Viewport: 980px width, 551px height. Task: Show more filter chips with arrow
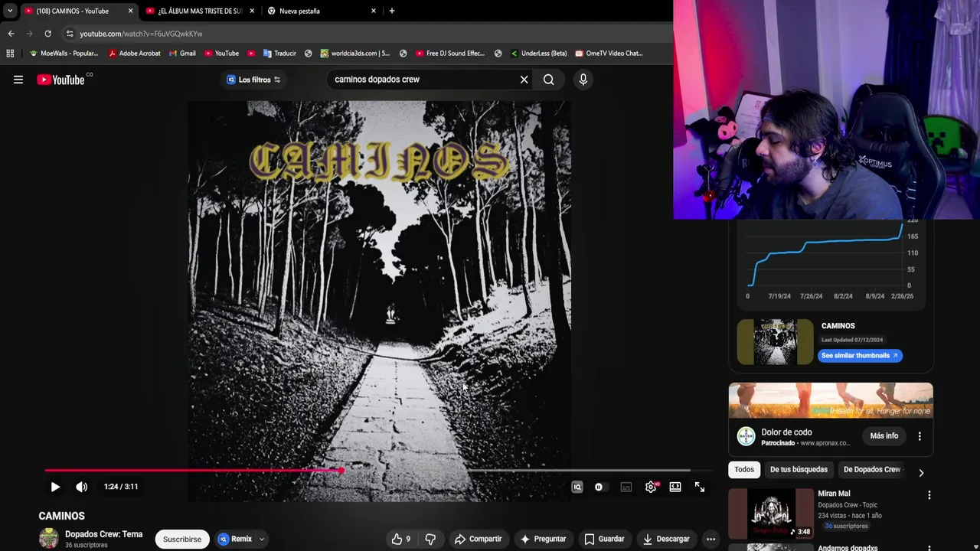921,473
